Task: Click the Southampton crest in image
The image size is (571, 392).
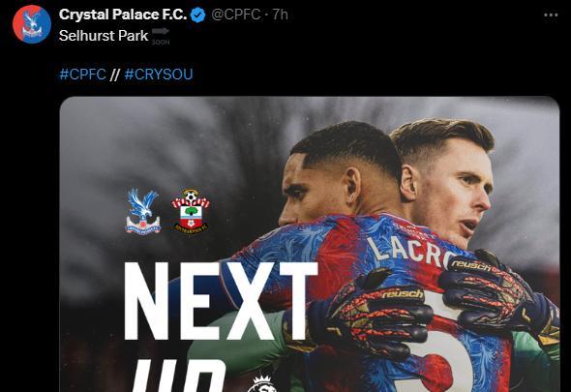Action: coord(191,211)
